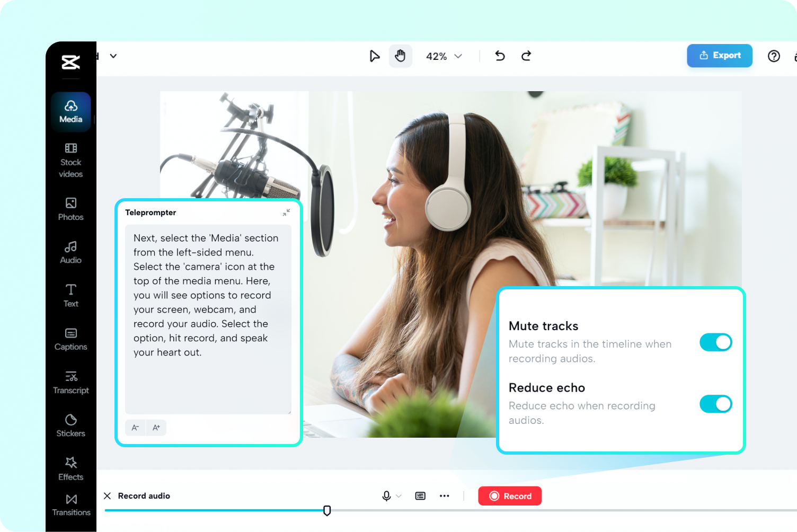The image size is (797, 532).
Task: Disable the Reduce echo option
Action: pos(715,404)
